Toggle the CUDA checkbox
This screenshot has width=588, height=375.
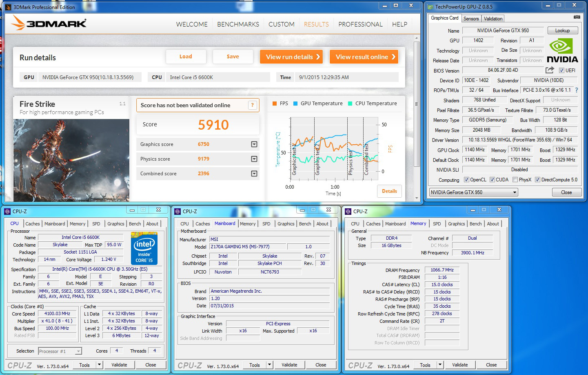(492, 180)
